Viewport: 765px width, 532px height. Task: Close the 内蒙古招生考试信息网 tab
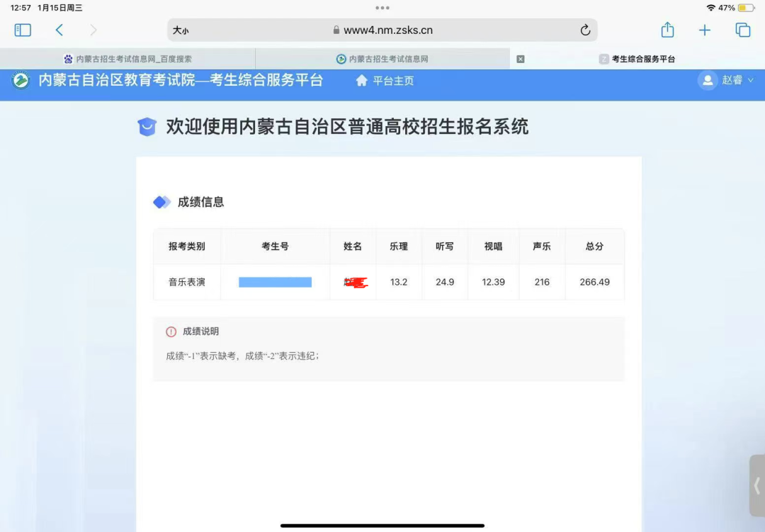coord(521,59)
